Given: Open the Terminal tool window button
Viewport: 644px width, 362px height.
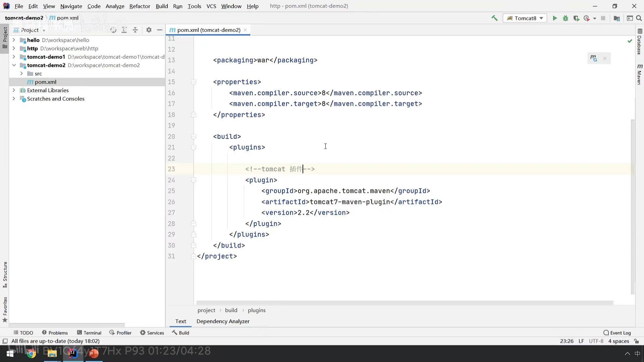Looking at the screenshot, I should [x=89, y=333].
